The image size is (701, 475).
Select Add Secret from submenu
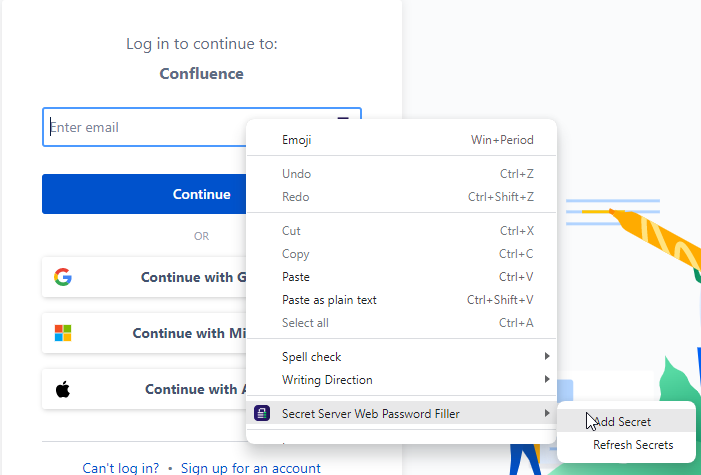tap(623, 422)
